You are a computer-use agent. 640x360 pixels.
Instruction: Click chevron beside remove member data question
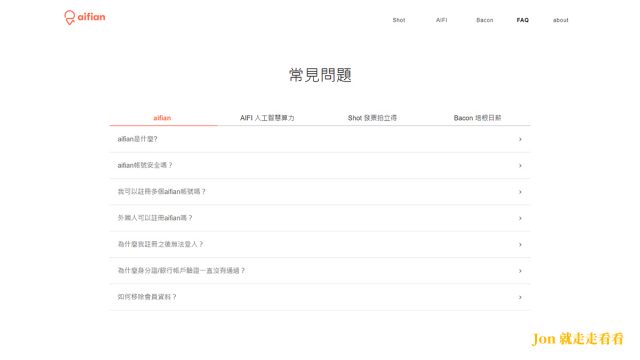[520, 297]
